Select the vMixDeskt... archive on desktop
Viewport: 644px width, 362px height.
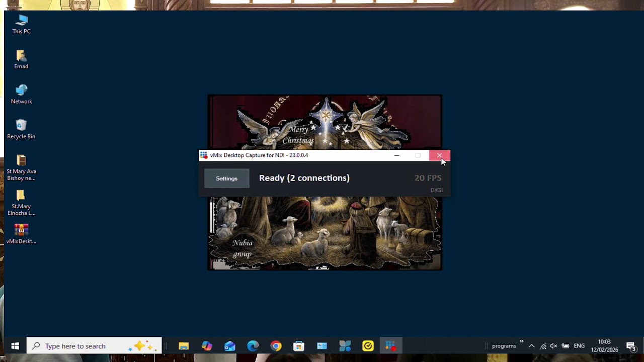tap(21, 234)
